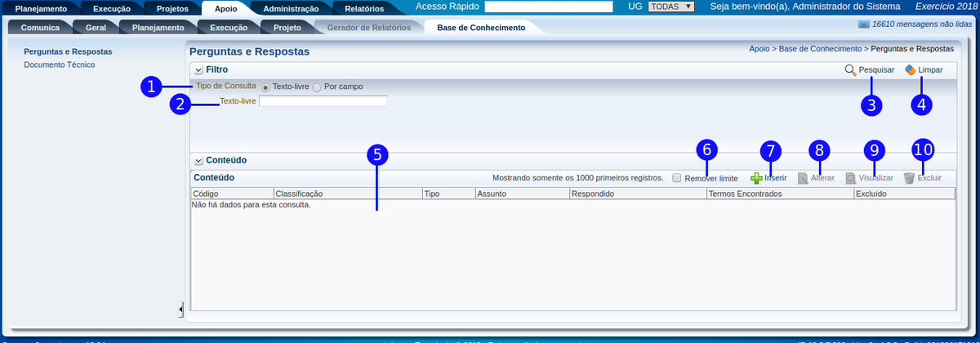Click the green plus Inserir icon
This screenshot has height=343, width=980.
(x=756, y=178)
